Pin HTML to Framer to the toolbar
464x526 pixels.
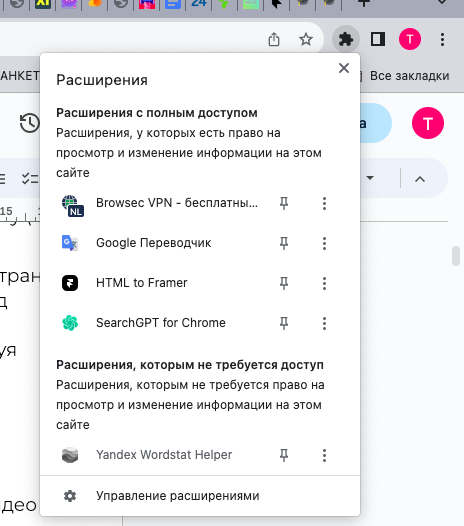284,283
